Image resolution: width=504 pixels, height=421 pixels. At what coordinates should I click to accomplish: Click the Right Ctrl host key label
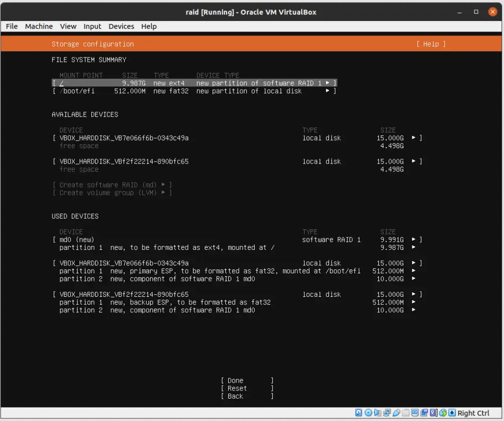click(x=473, y=413)
